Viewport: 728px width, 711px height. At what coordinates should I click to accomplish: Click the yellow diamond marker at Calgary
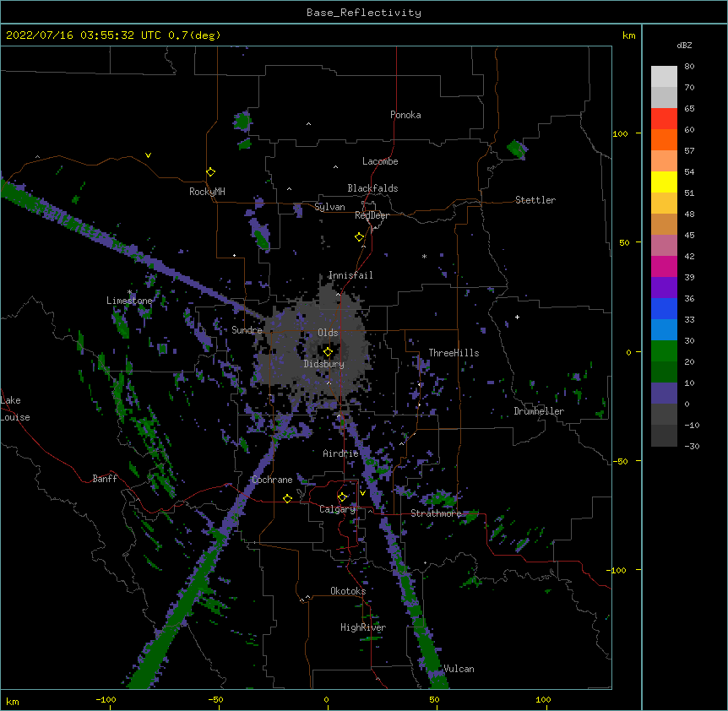pos(342,497)
